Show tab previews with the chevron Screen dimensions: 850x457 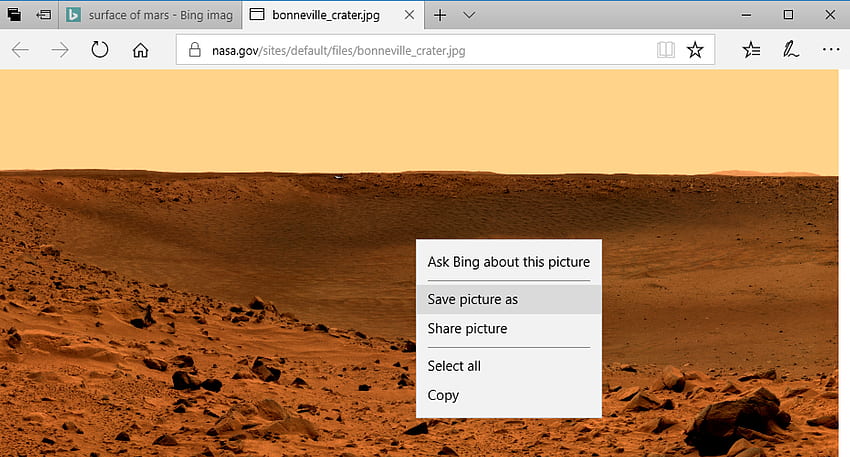click(x=469, y=15)
